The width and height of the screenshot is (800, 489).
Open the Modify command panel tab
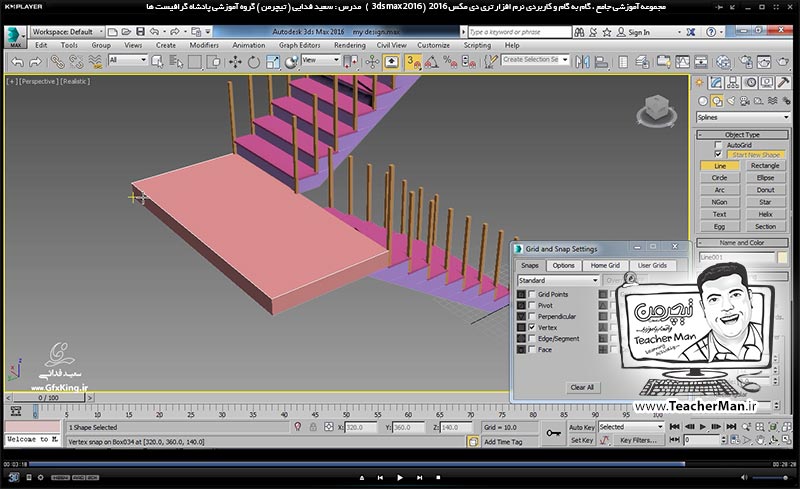coord(716,83)
